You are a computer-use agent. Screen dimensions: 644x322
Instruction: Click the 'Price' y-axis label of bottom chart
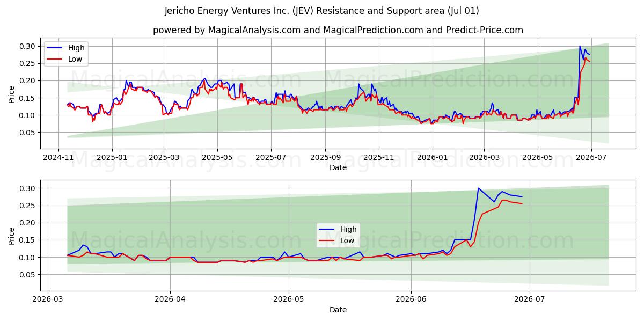click(12, 236)
